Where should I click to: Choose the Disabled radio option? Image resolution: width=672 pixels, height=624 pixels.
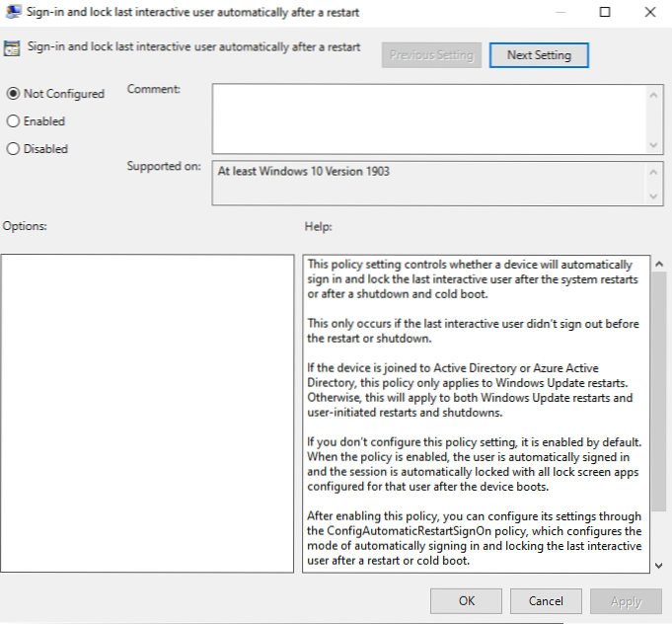click(13, 149)
